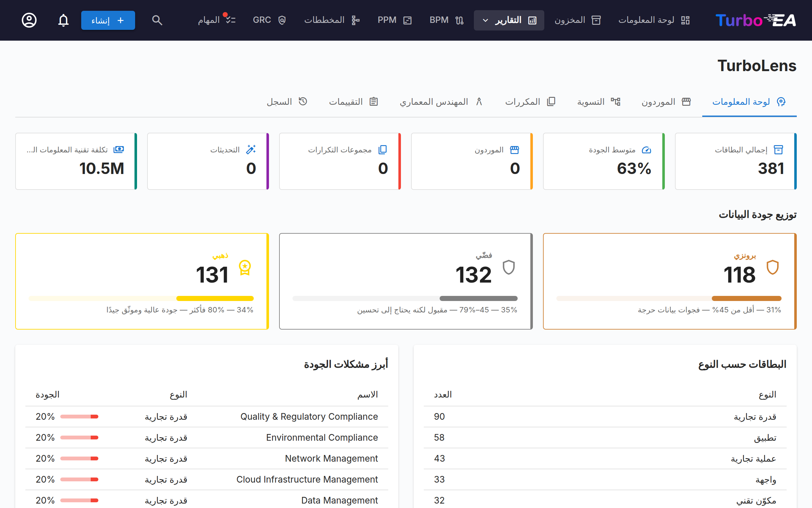This screenshot has width=812, height=508.
Task: Click the الاسم column header
Action: pos(367,394)
